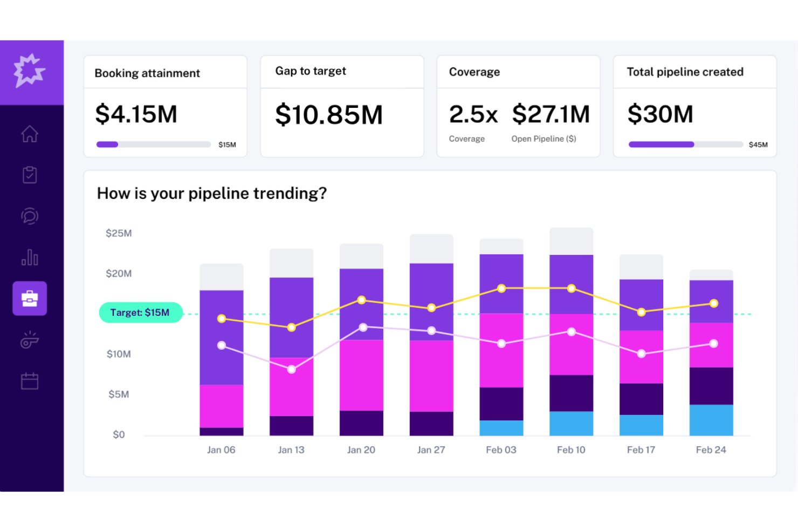Click the $27.1M open pipeline value
798x532 pixels.
coord(551,114)
